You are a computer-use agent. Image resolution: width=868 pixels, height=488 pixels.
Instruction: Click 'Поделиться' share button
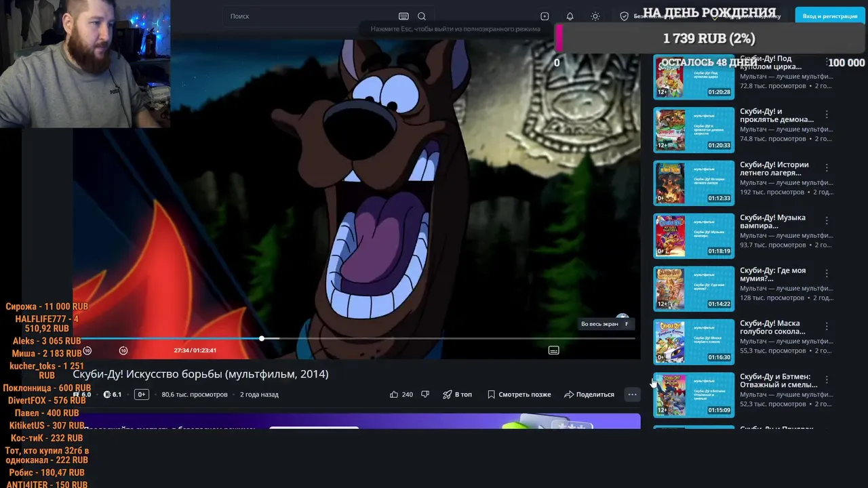point(589,394)
